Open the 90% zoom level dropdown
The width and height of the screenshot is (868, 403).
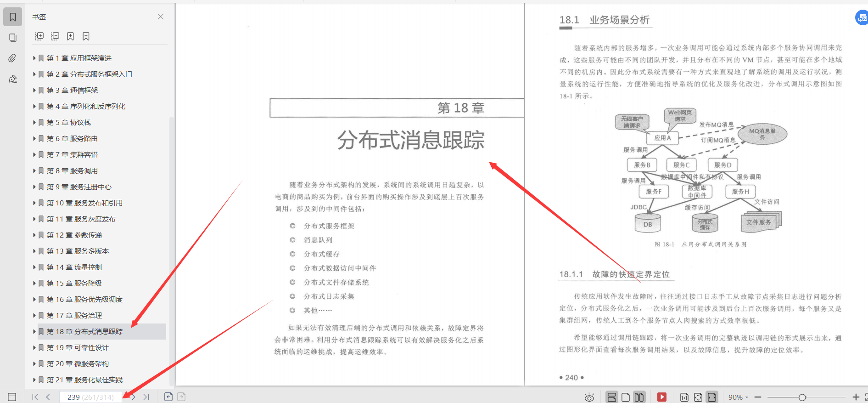[738, 397]
